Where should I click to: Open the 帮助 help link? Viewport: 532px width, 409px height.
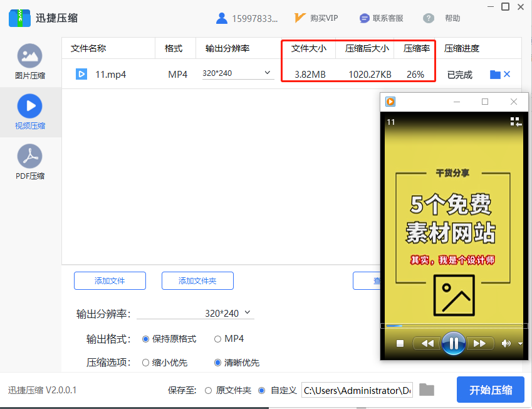tap(452, 18)
